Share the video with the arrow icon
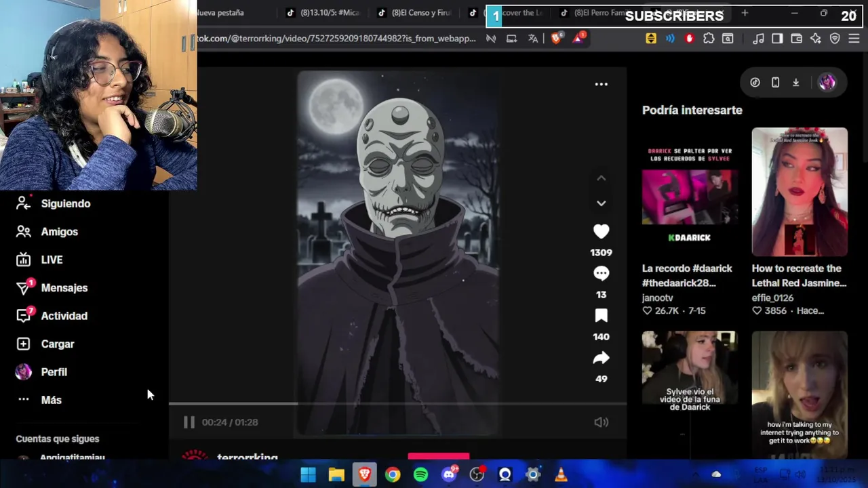Image resolution: width=868 pixels, height=488 pixels. 601,358
